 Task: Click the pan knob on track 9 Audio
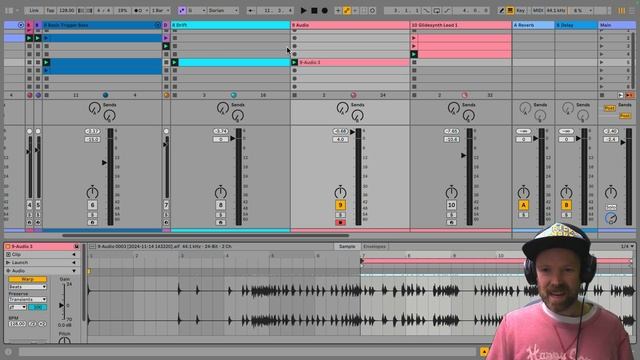[340, 192]
